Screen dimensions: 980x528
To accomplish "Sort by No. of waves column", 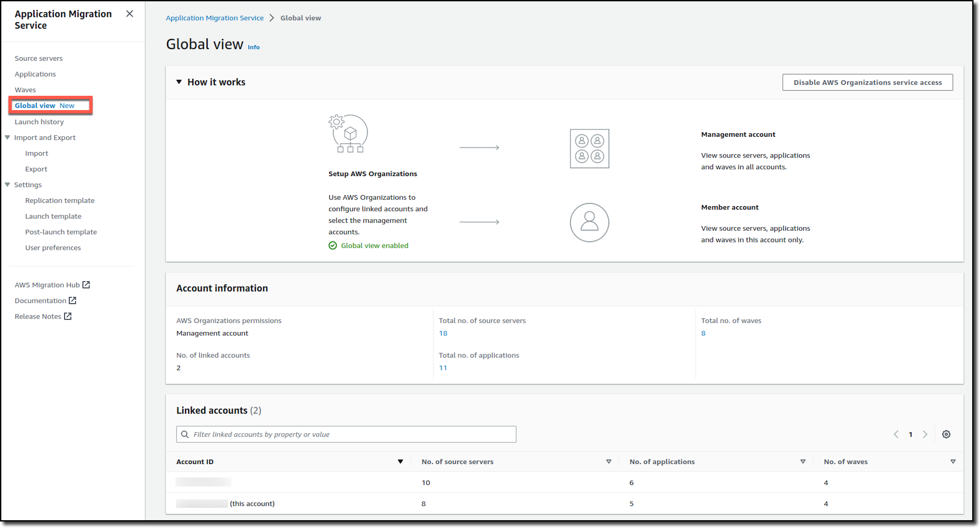I will (x=953, y=461).
